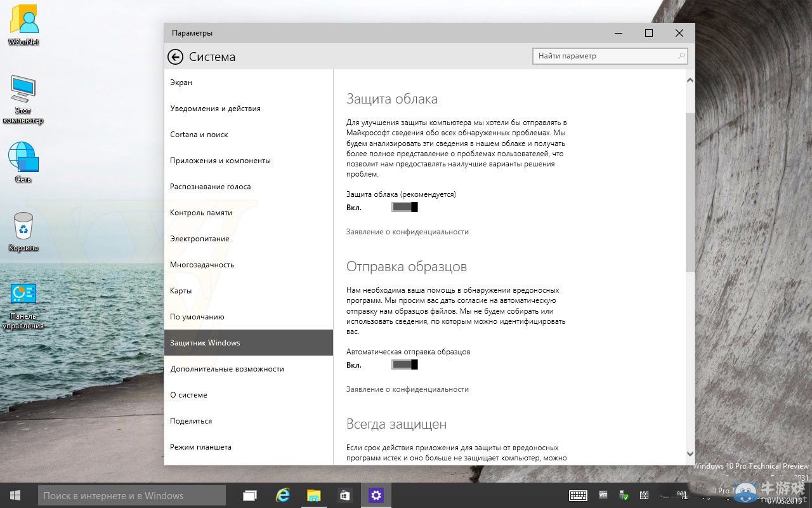Open the Store app on the taskbar
Viewport: 812px width, 508px height.
(345, 495)
